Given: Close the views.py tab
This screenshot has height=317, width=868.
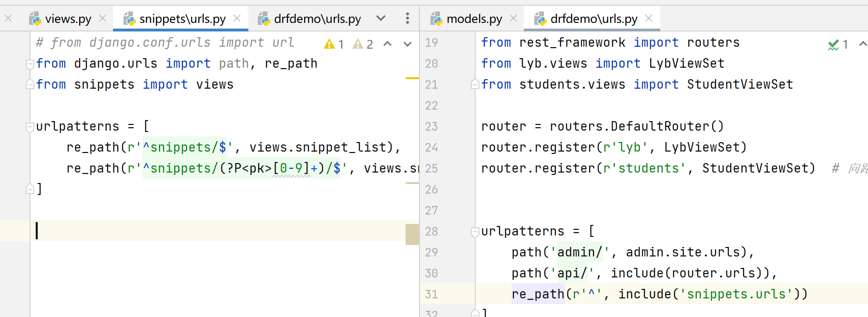Looking at the screenshot, I should [x=102, y=19].
